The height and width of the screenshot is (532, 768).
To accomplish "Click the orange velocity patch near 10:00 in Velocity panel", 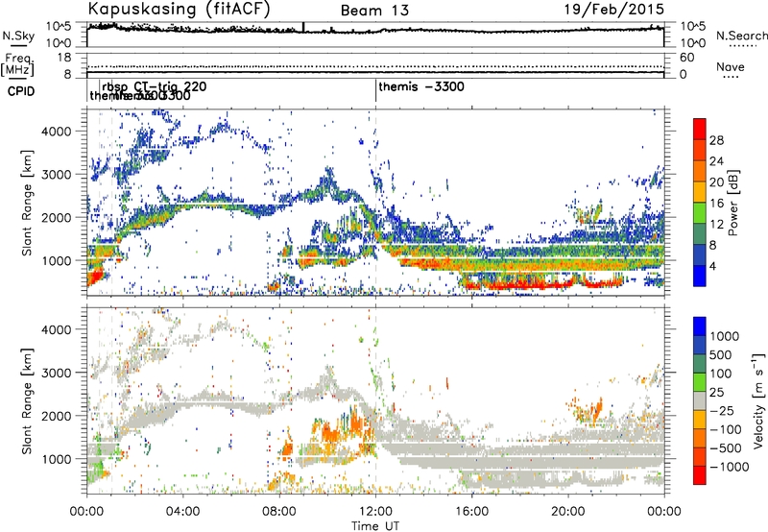I will tap(329, 432).
